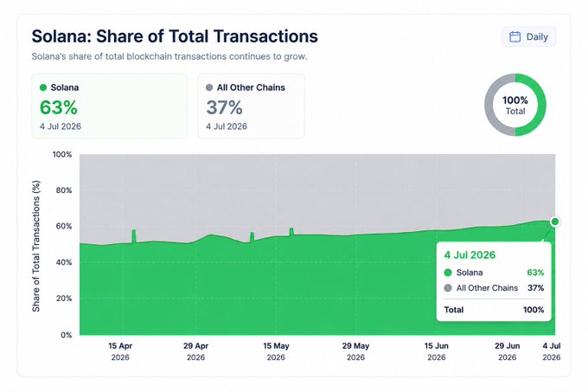Click the 100% Total donut chart
This screenshot has height=392, width=588.
pyautogui.click(x=515, y=105)
